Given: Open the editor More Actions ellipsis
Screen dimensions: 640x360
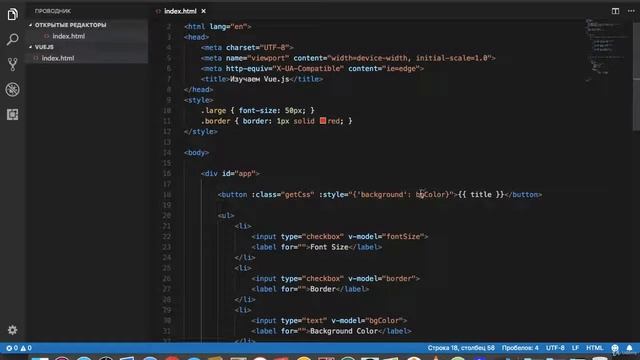Looking at the screenshot, I should pyautogui.click(x=631, y=11).
